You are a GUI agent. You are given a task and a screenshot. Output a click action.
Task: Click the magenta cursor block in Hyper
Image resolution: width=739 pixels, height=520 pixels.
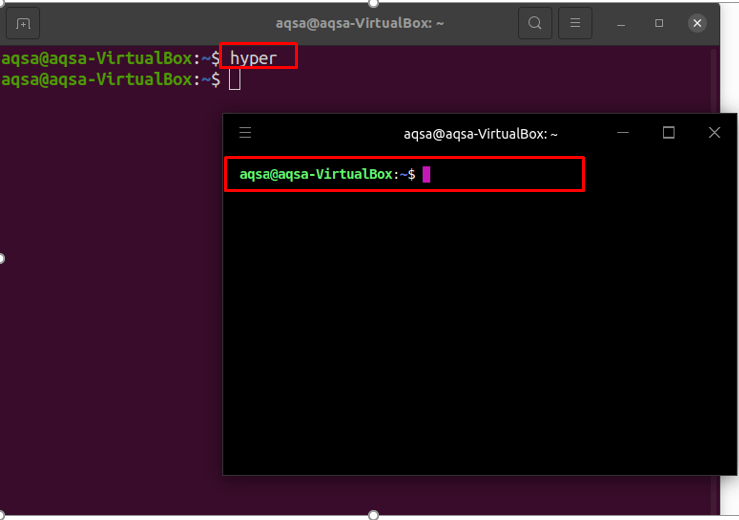point(427,174)
